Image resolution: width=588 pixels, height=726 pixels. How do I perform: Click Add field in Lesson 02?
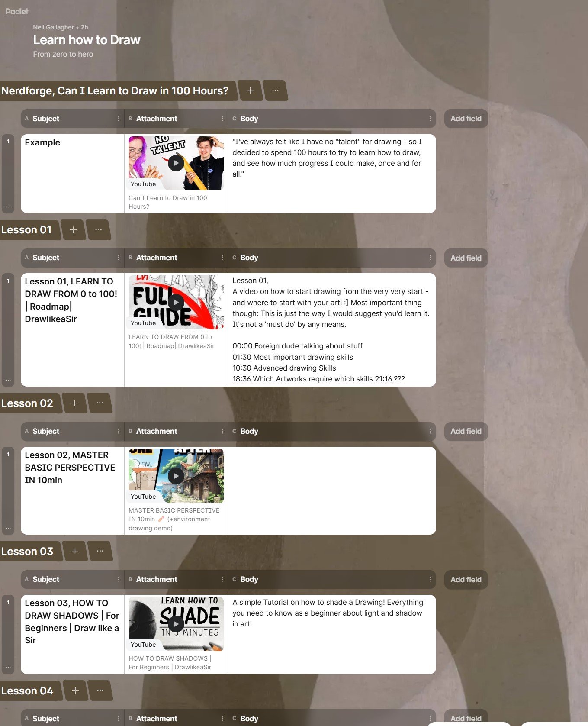466,431
